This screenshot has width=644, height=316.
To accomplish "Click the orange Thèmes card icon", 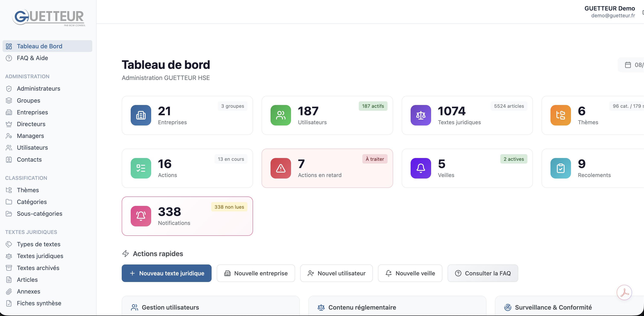I will [x=561, y=115].
